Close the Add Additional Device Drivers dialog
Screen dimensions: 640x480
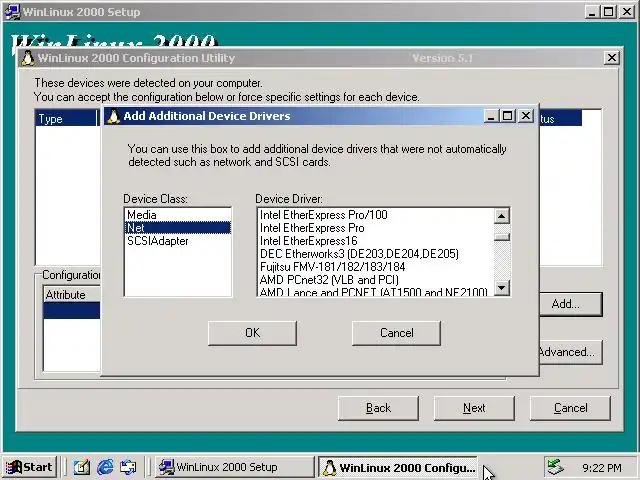[x=526, y=116]
